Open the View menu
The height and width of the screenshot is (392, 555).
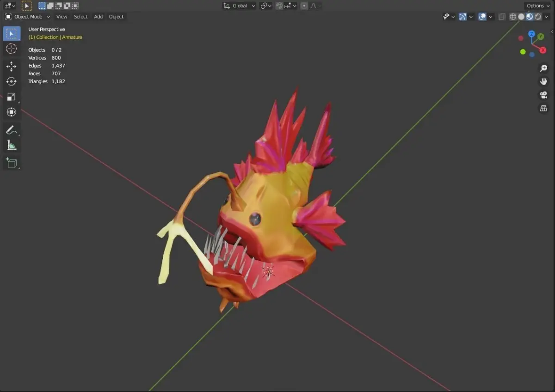[x=62, y=17]
